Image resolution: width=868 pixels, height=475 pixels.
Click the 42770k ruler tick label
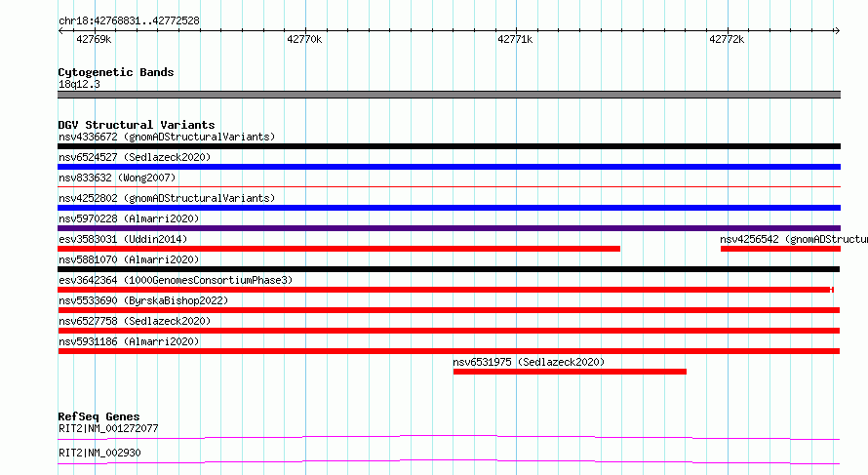304,39
